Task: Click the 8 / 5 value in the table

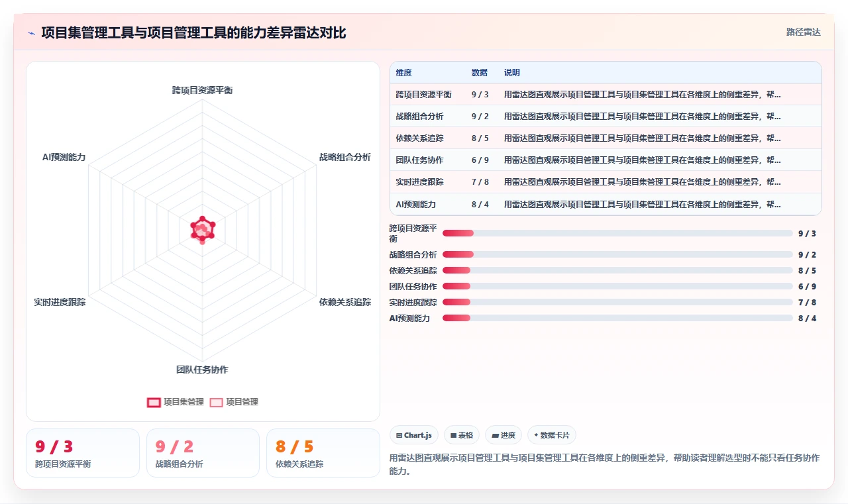Action: (x=480, y=138)
